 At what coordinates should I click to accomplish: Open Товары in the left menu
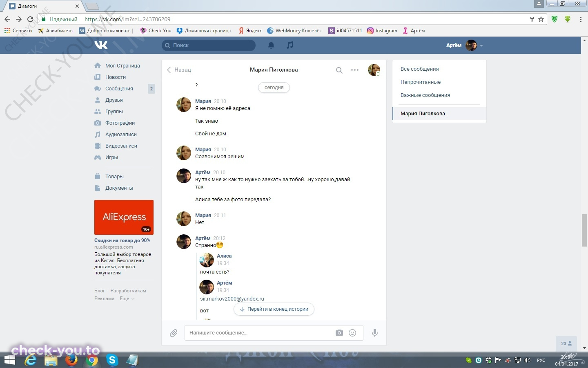coord(114,177)
